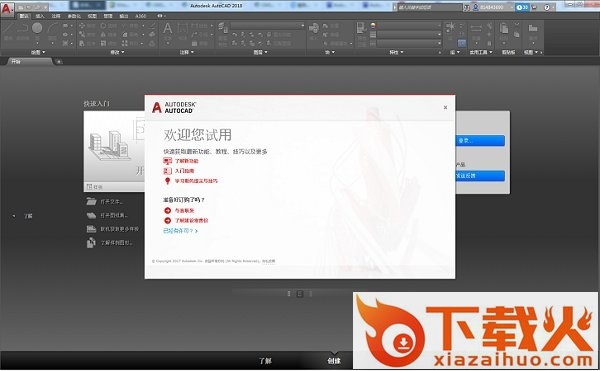Click the Layer Properties icon in ribbon

[222, 27]
